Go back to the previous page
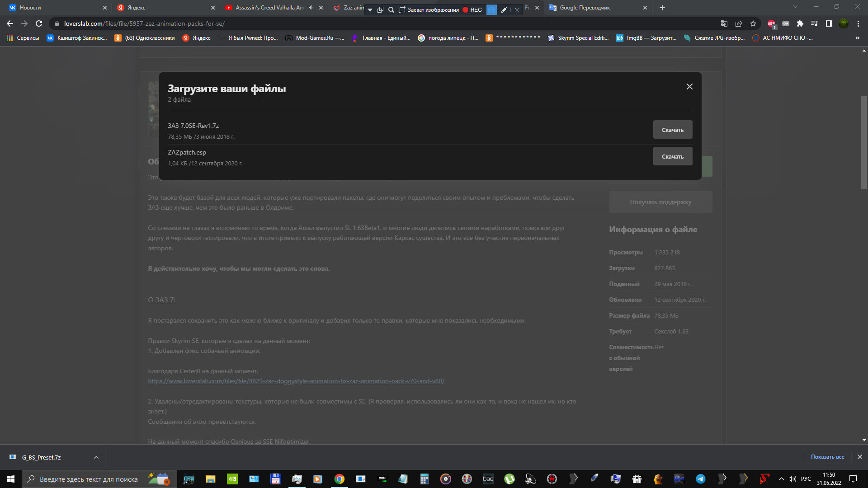This screenshot has width=868, height=488. [x=10, y=23]
